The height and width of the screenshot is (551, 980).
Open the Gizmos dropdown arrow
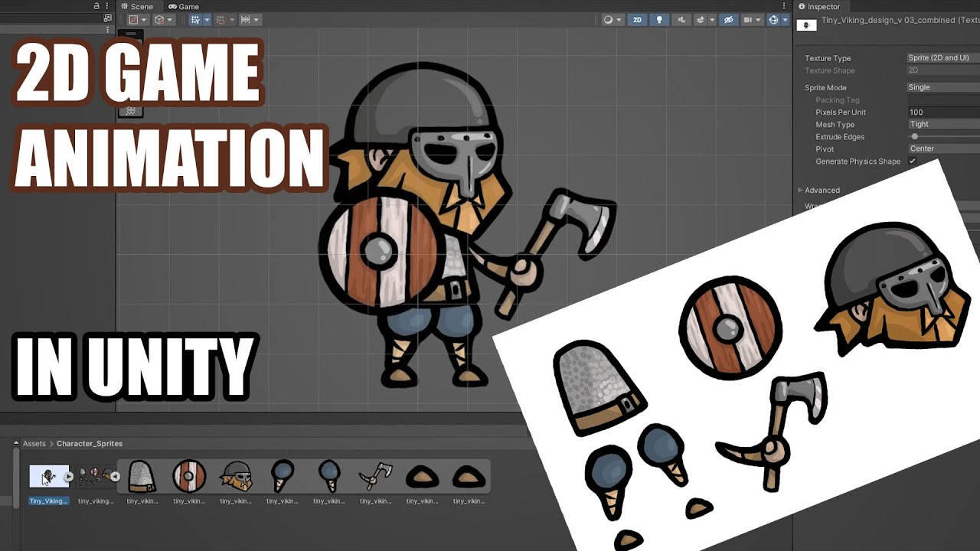(785, 20)
